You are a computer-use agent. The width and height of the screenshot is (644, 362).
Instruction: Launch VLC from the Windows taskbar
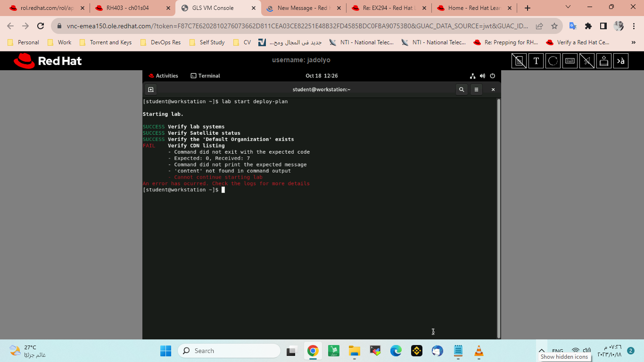479,351
